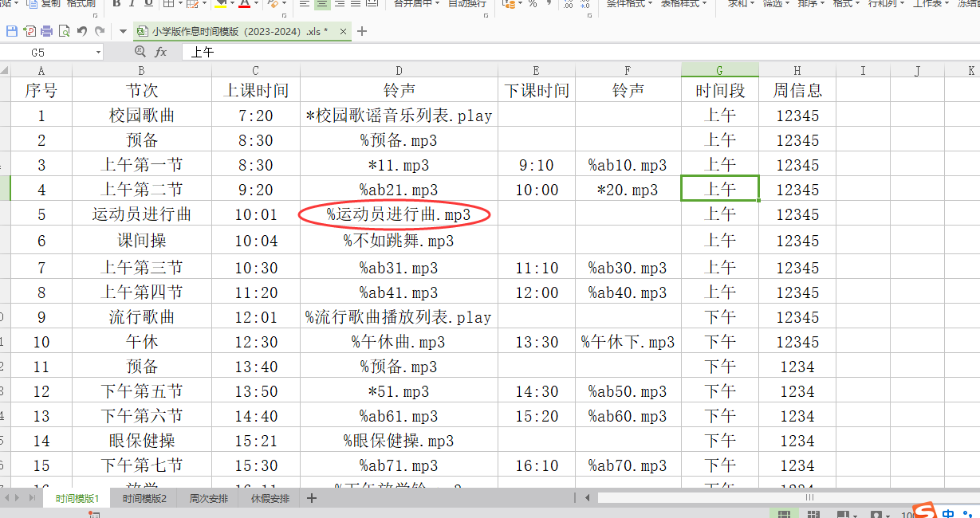Add a new sheet with plus button
The image size is (980, 518).
coord(312,499)
